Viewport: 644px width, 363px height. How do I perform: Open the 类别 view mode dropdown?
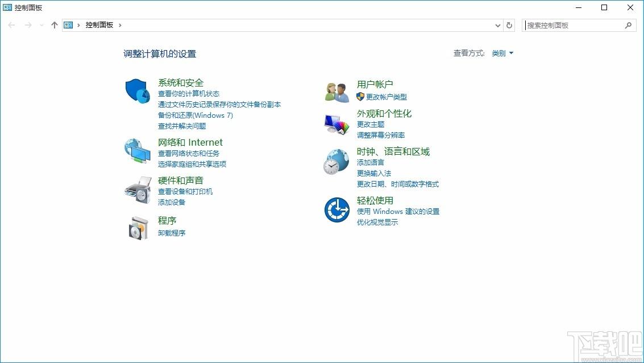tap(502, 53)
